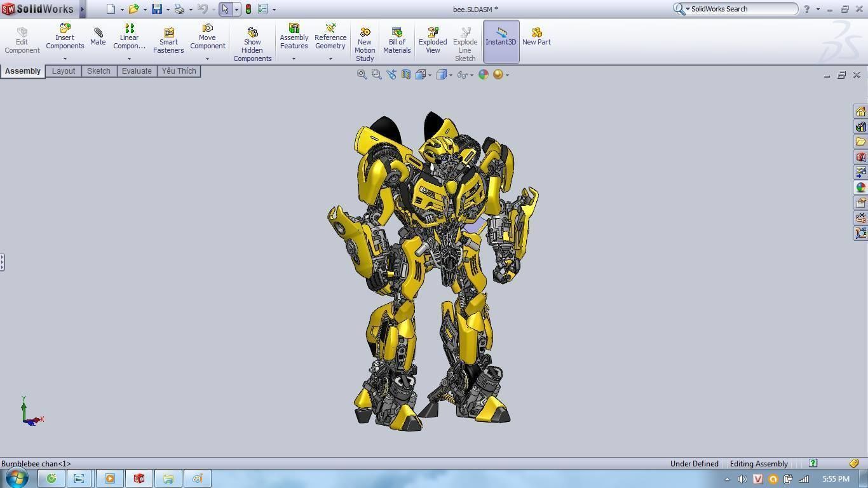868x488 pixels.
Task: Click Explode Line Sketch
Action: pos(465,44)
